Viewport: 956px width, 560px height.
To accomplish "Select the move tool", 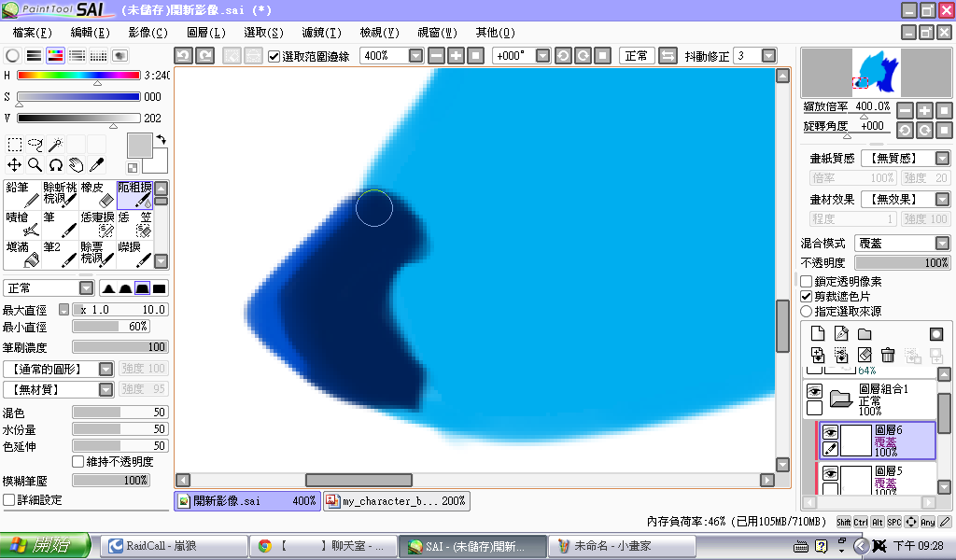I will 15,164.
